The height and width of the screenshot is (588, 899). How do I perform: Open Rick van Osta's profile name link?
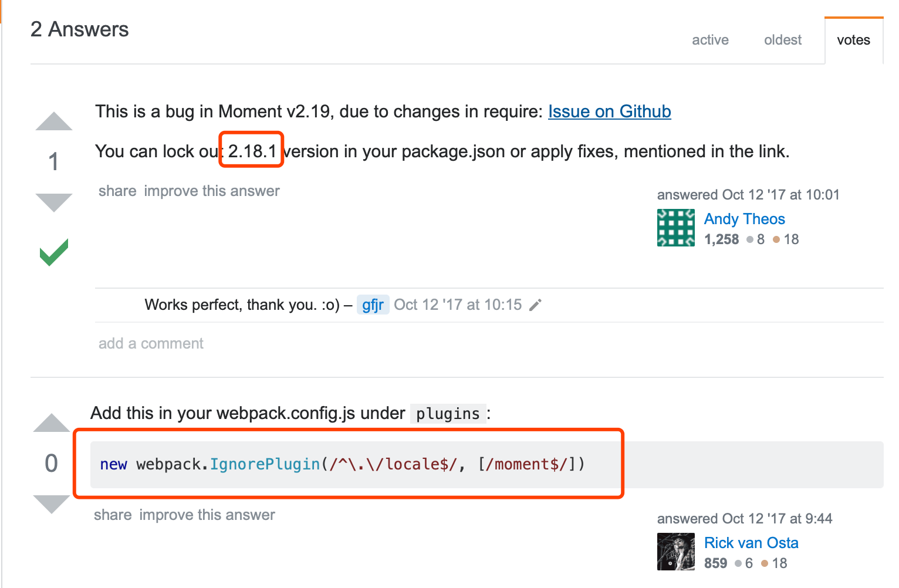(751, 543)
